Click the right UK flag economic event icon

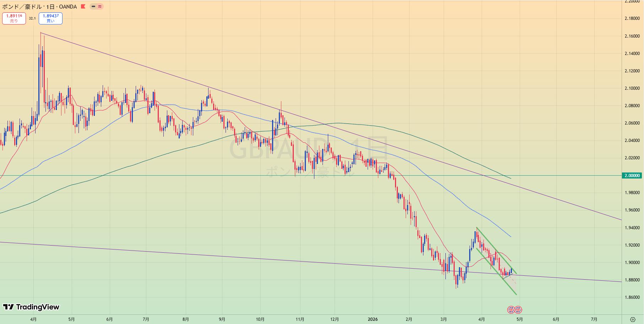coord(518,310)
